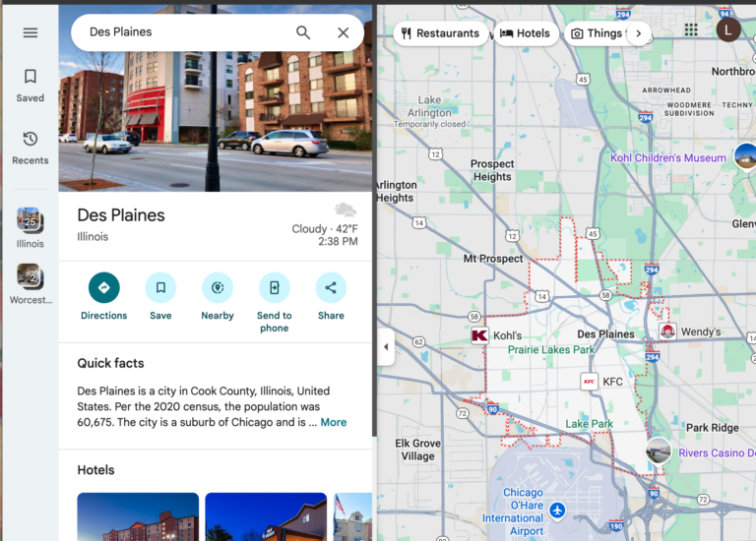Click the Prospect Heights map label
Image resolution: width=756 pixels, height=541 pixels.
(x=492, y=170)
